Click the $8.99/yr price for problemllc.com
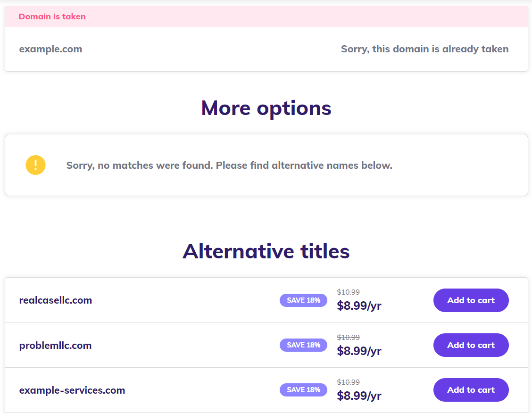 pyautogui.click(x=359, y=351)
